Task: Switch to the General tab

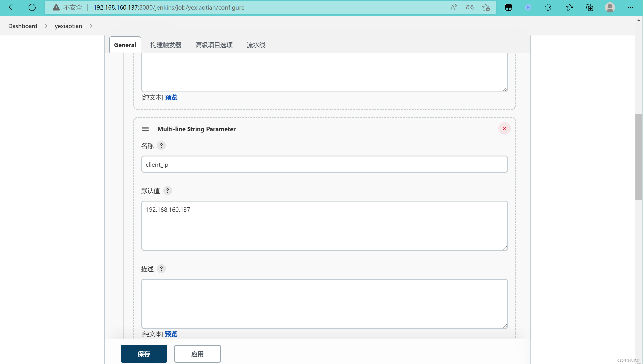Action: tap(125, 45)
